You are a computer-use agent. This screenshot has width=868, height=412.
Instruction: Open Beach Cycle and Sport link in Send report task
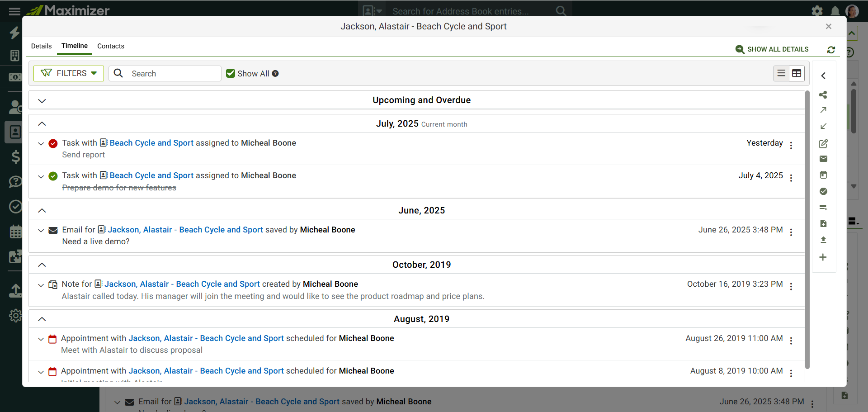(151, 143)
